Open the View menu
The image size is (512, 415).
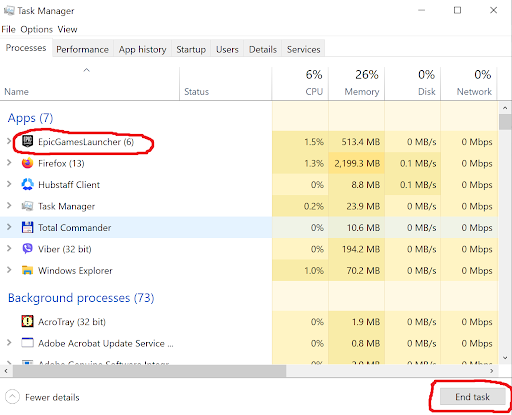[67, 29]
